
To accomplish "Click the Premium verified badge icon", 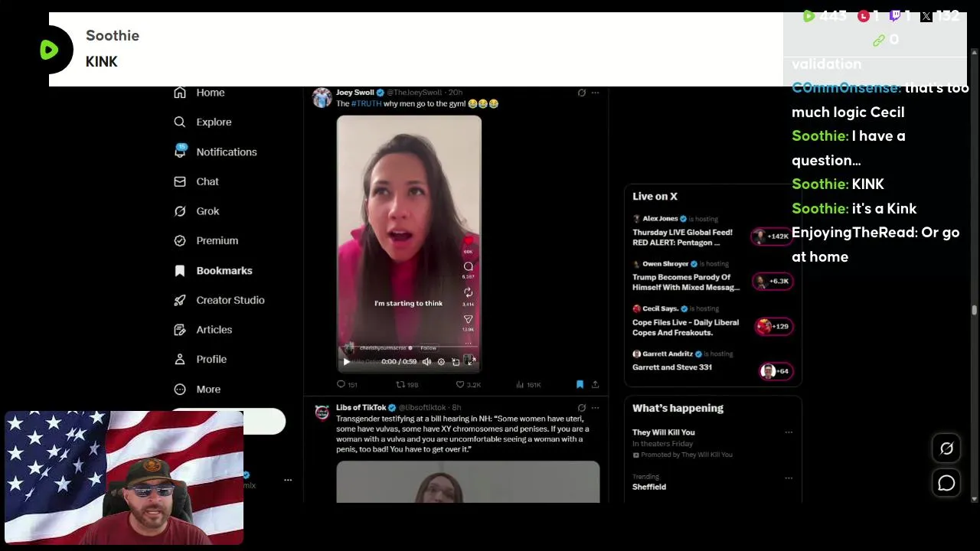I will pos(180,240).
